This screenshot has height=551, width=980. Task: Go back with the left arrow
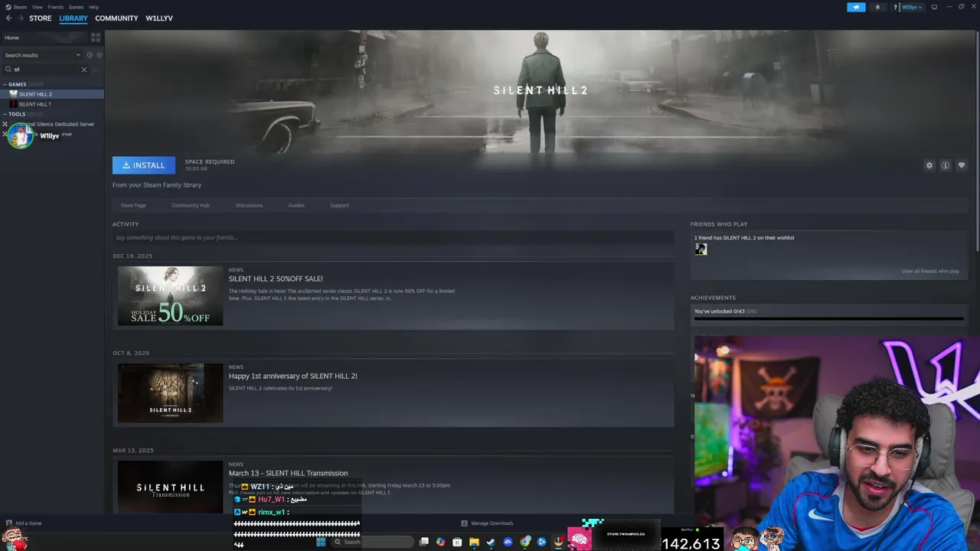click(x=8, y=18)
